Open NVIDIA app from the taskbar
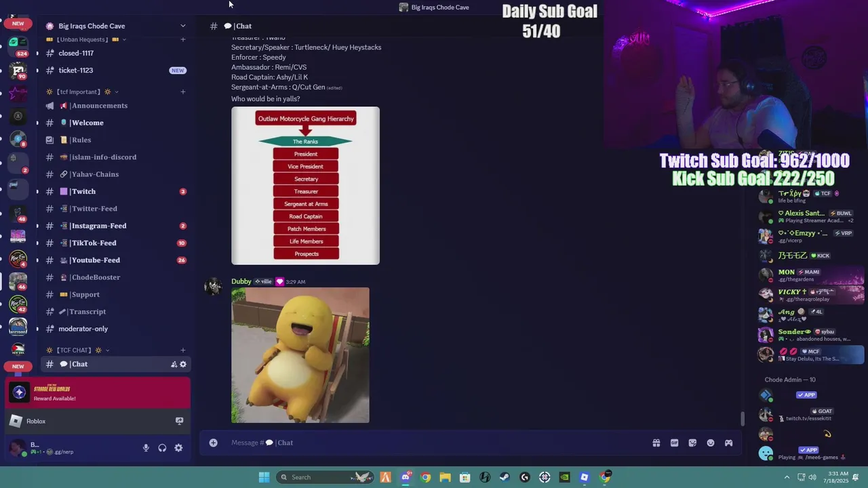This screenshot has height=488, width=868. [564, 477]
